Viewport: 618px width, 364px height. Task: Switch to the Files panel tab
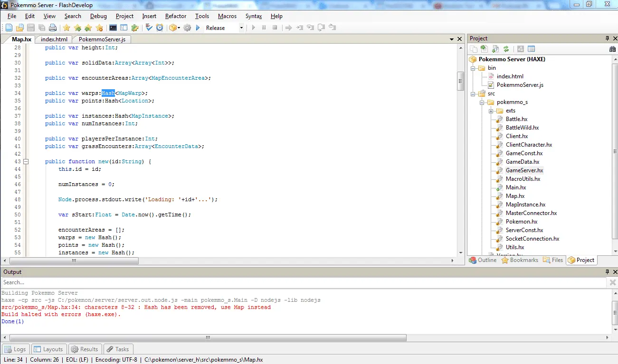553,260
